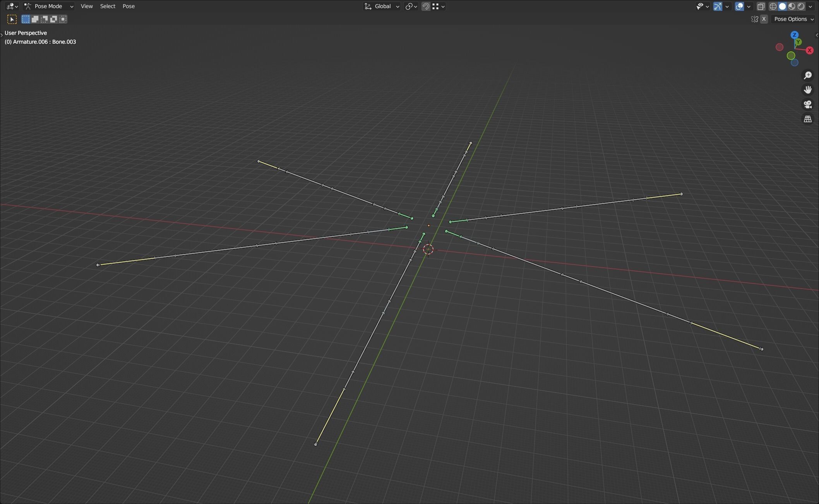Toggle snapping magnet icon

[426, 6]
